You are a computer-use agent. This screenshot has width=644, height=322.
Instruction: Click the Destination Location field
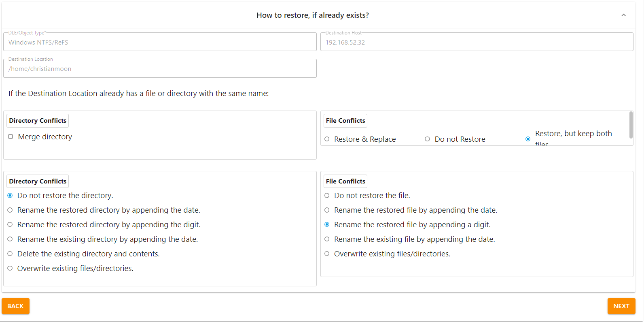160,69
